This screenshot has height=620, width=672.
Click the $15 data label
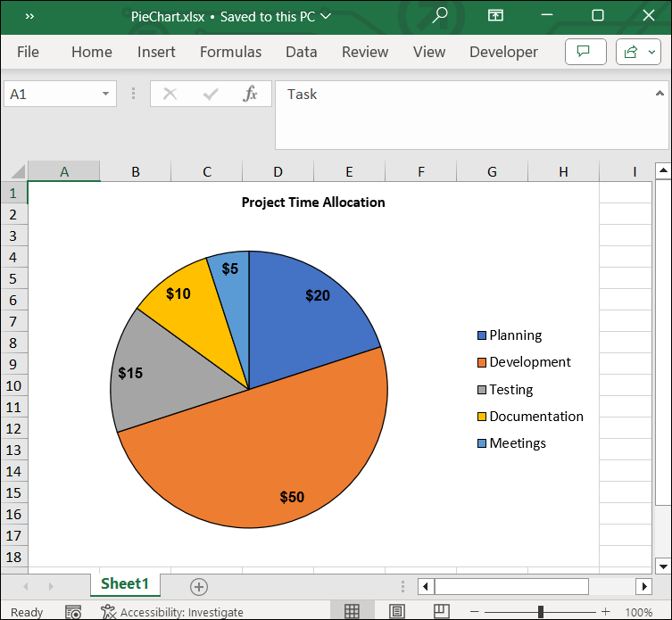click(130, 373)
